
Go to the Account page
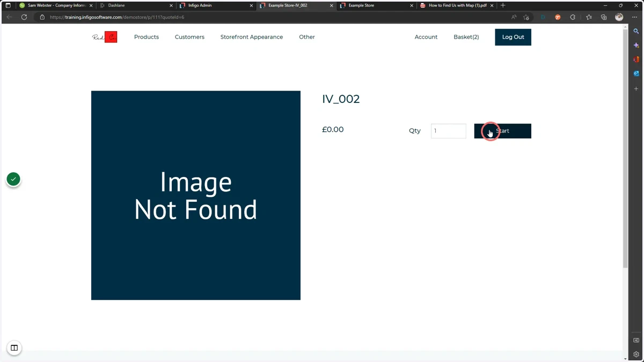[426, 37]
